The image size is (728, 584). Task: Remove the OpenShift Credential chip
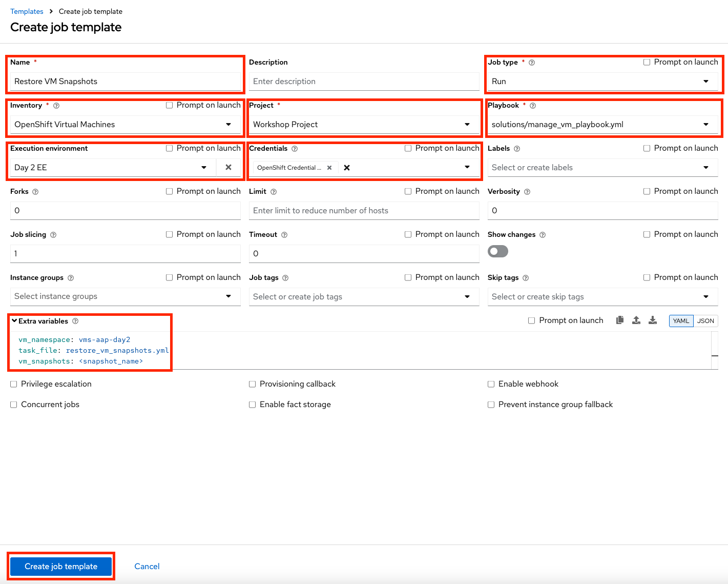[329, 168]
